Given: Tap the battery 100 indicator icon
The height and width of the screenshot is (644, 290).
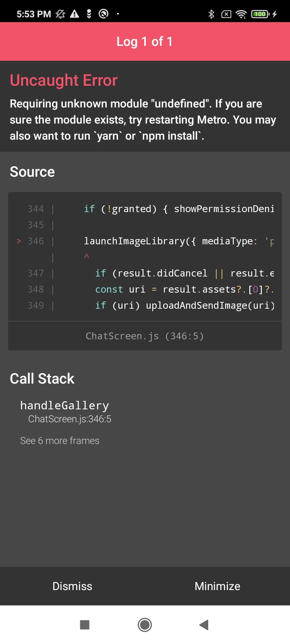Looking at the screenshot, I should 260,14.
